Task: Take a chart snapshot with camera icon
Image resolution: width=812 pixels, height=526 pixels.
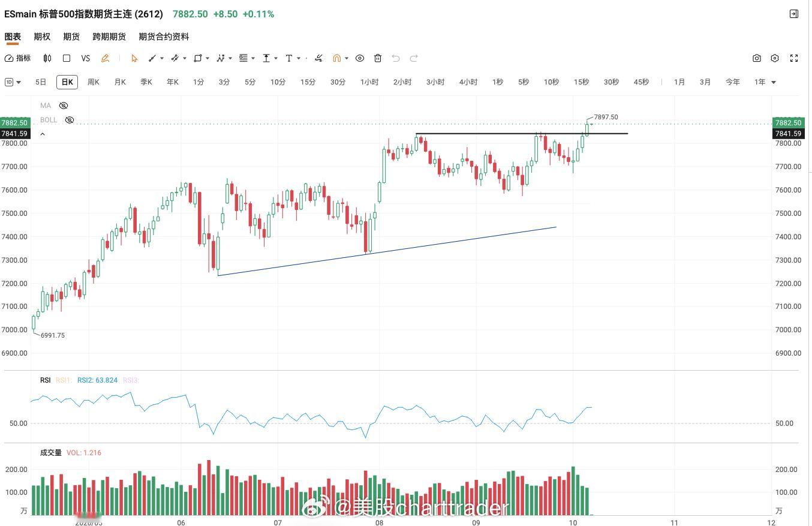Action: click(757, 58)
